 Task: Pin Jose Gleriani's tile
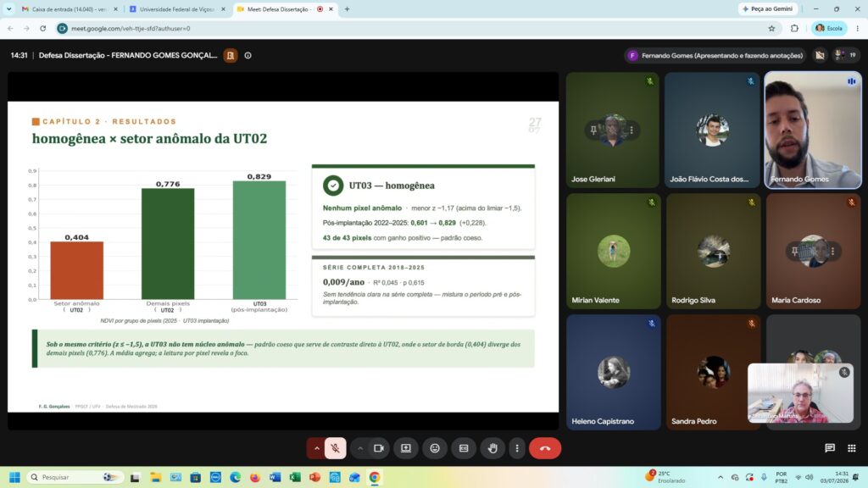point(593,130)
